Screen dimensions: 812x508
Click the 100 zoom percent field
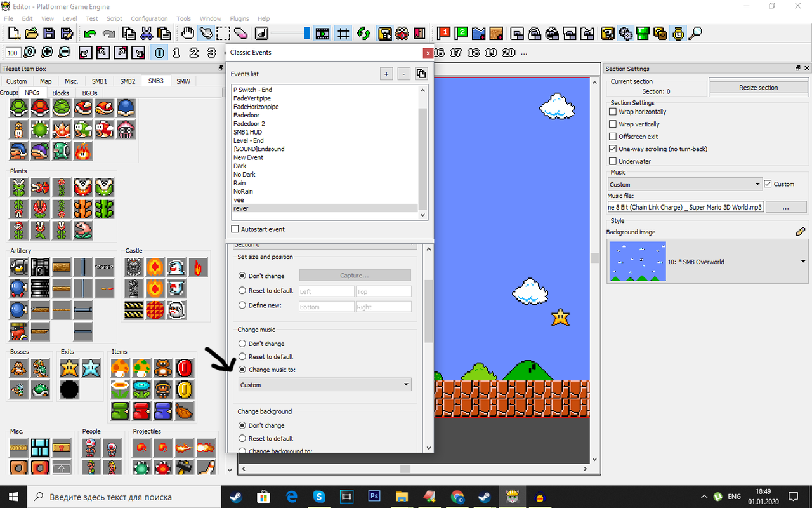13,53
